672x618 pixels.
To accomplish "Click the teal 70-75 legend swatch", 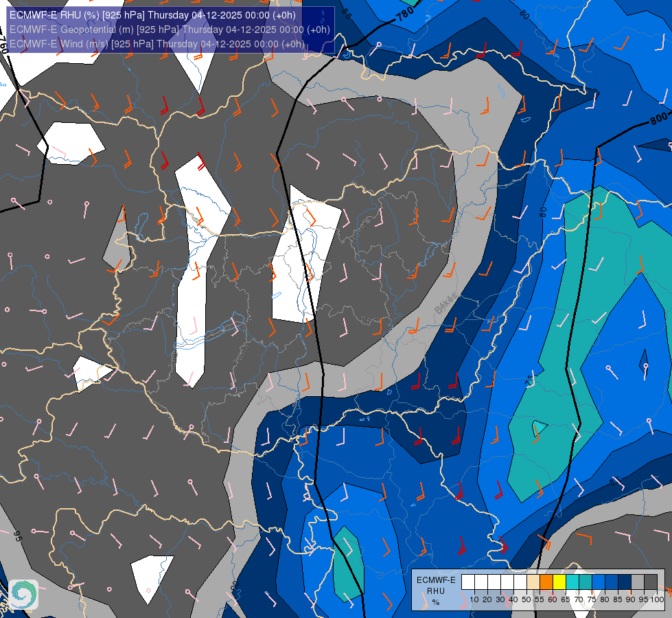I will tap(586, 582).
